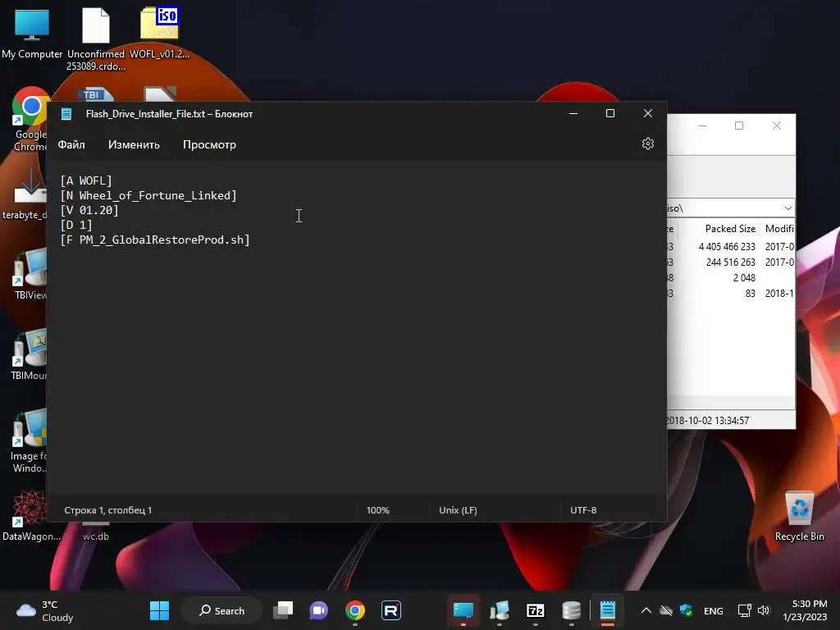Screen dimensions: 840x630
Task: Select the row with packed size 244 516 263
Action: (731, 262)
